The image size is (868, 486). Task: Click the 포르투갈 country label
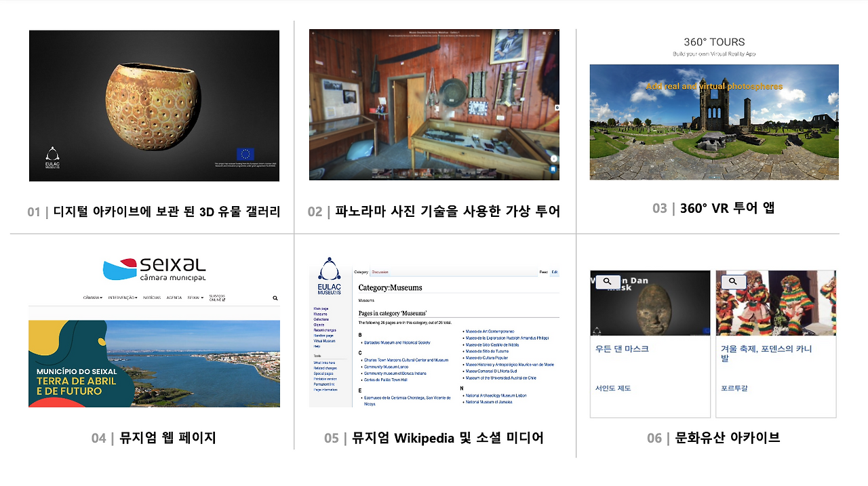[734, 388]
